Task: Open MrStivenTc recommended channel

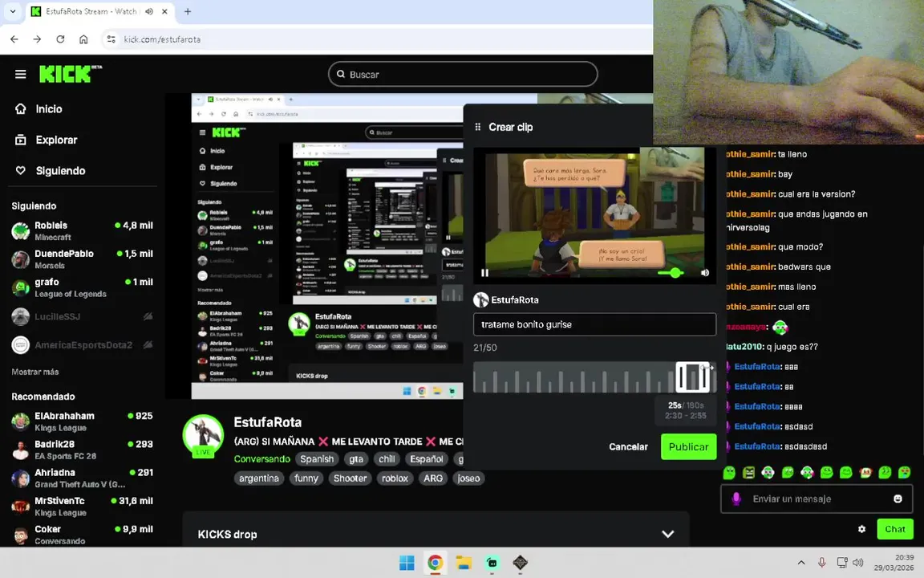Action: click(x=82, y=506)
